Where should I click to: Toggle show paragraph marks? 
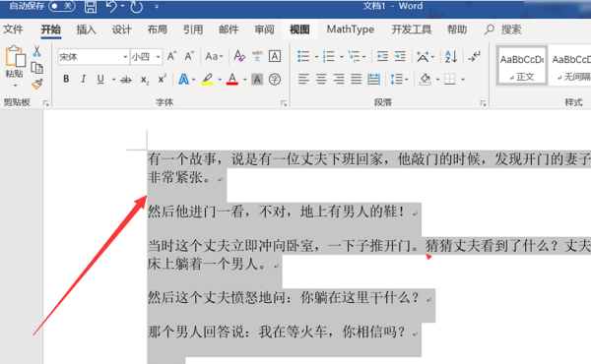[x=474, y=56]
